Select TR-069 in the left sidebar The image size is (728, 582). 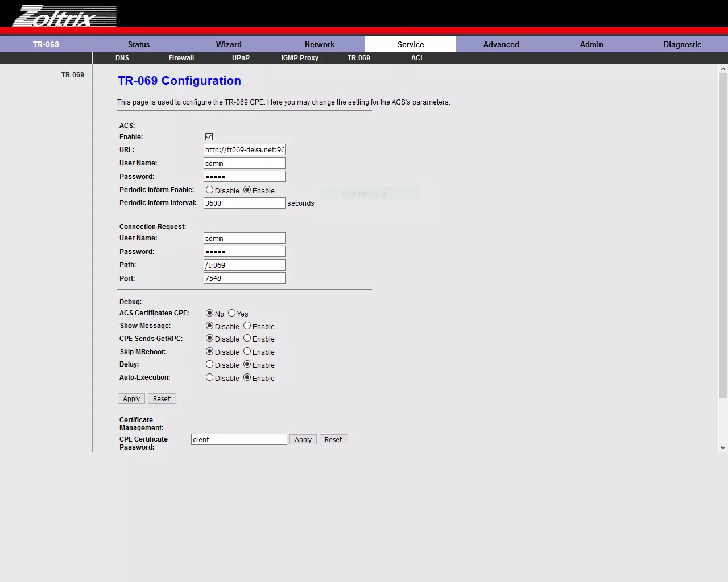(73, 75)
